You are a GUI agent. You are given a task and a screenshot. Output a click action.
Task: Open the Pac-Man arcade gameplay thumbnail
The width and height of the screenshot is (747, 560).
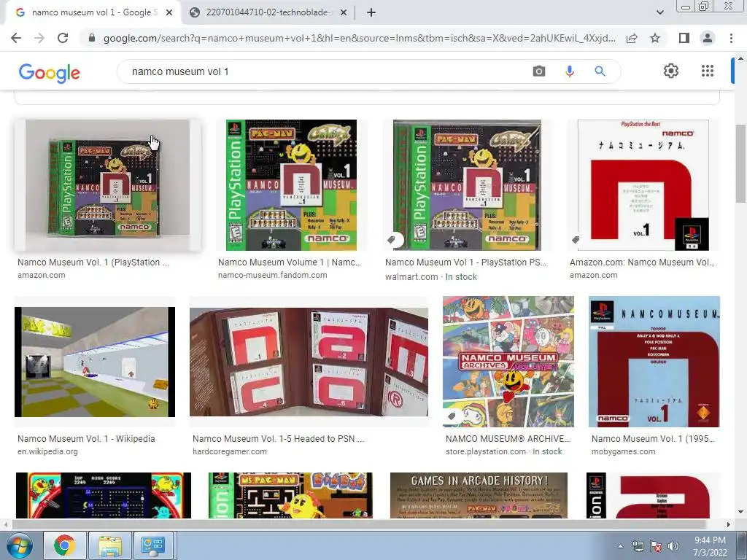104,495
